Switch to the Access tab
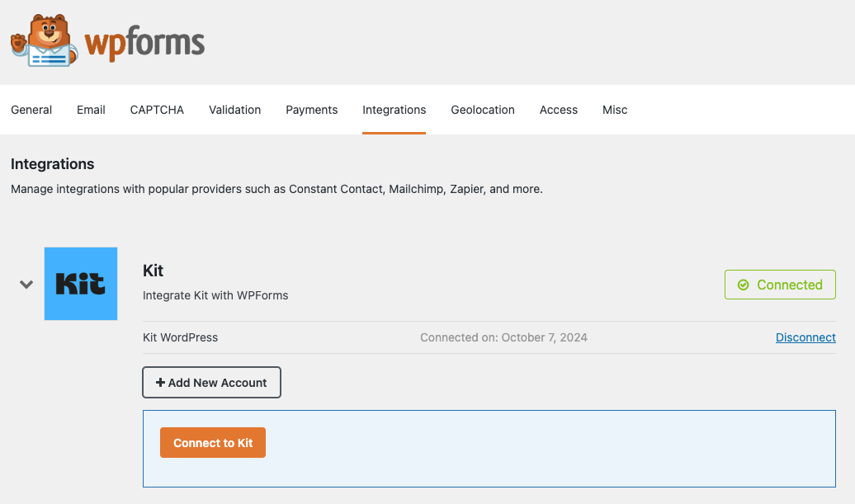The width and height of the screenshot is (855, 504). [559, 110]
